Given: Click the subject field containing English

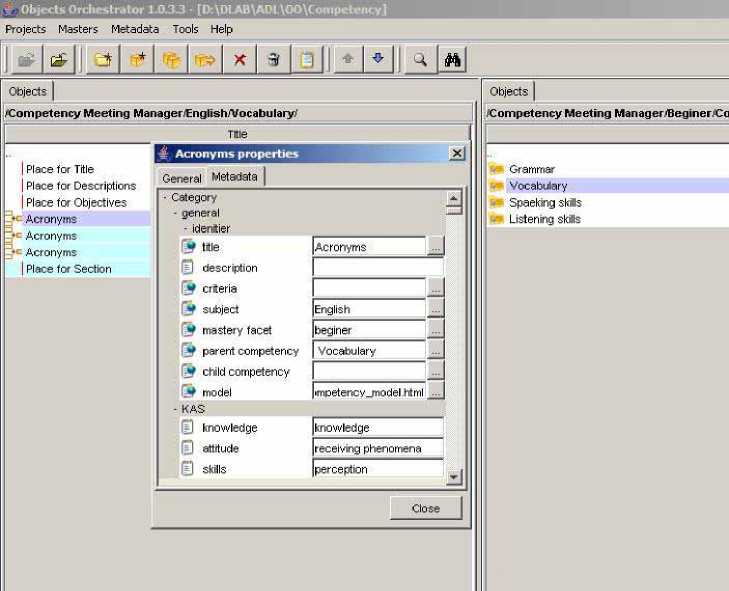Looking at the screenshot, I should [x=369, y=309].
